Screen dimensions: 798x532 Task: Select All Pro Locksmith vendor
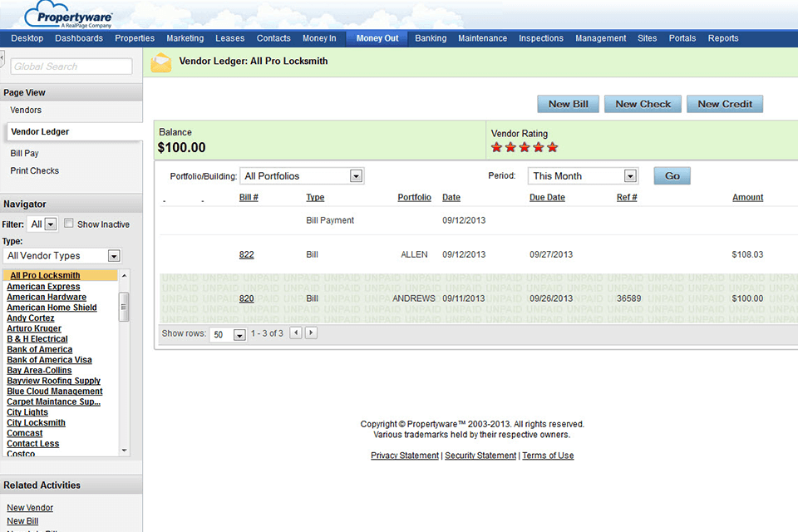pos(45,275)
